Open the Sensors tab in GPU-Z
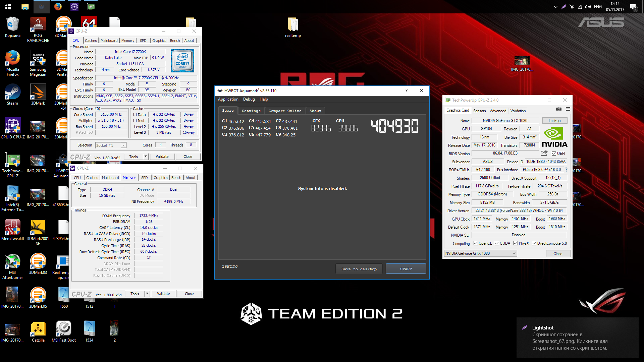 (479, 111)
